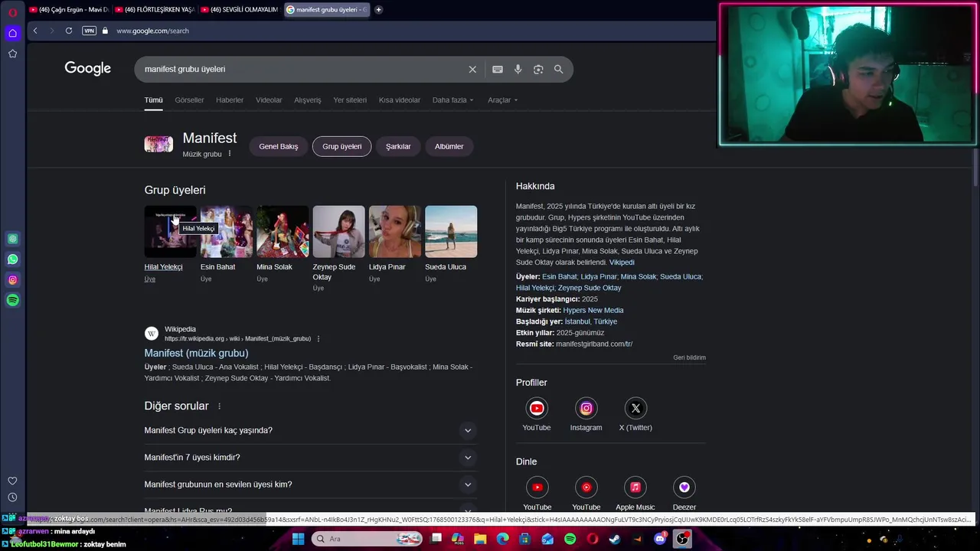Viewport: 980px width, 551px height.
Task: Open the 'Manifest (müzik grubu)' Wikipedia link
Action: (196, 353)
